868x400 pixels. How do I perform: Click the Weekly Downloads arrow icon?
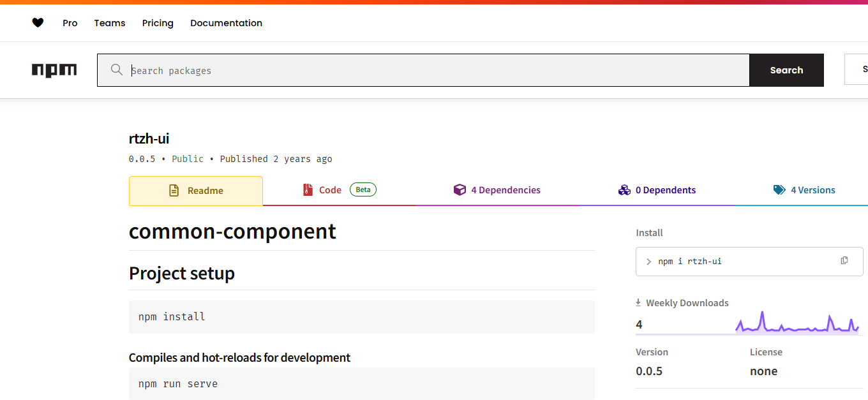(638, 302)
